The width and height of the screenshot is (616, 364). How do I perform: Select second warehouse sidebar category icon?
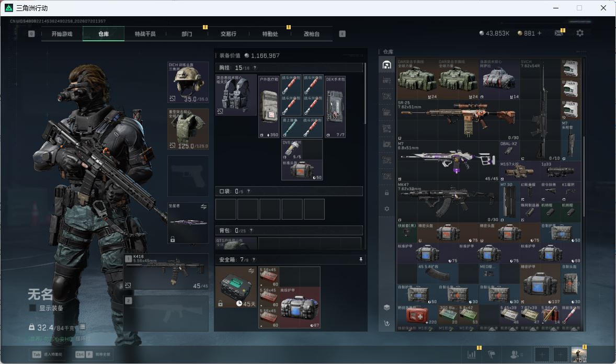click(x=386, y=81)
